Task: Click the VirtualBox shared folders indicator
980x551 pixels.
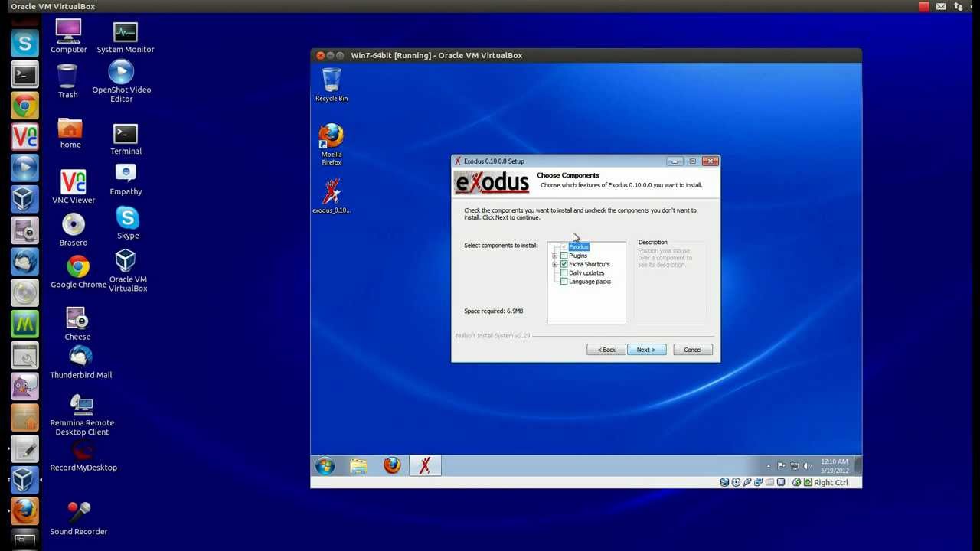Action: [x=770, y=482]
